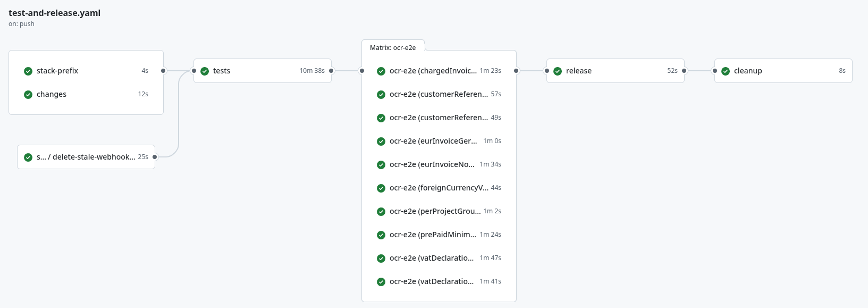Click the input connector dot of tests job
This screenshot has width=868, height=308.
194,71
